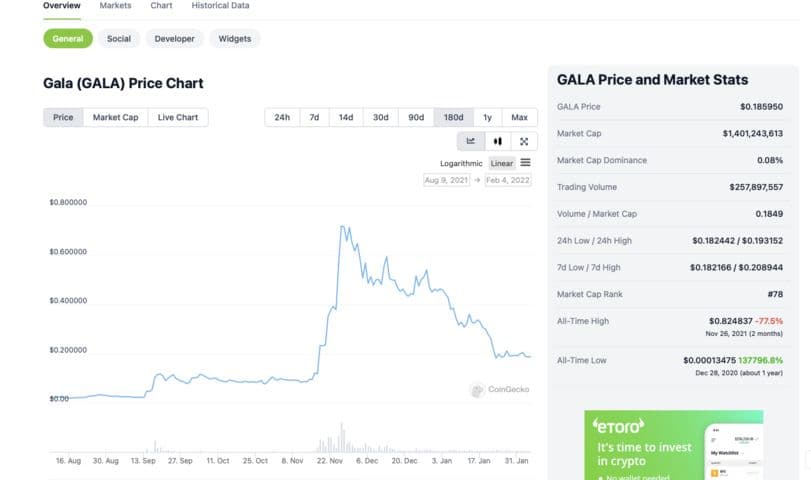
Task: Open the end date Feb 4, 2022 picker
Action: click(x=509, y=180)
